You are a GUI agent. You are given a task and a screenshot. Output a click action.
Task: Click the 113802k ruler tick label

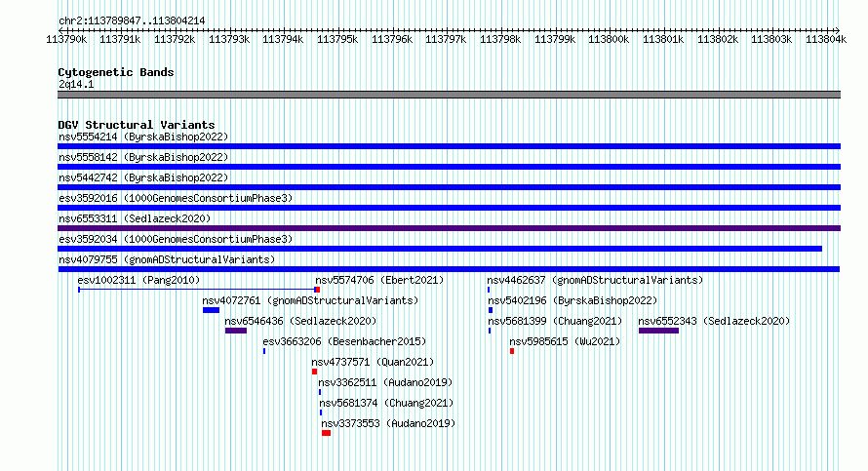tap(718, 39)
